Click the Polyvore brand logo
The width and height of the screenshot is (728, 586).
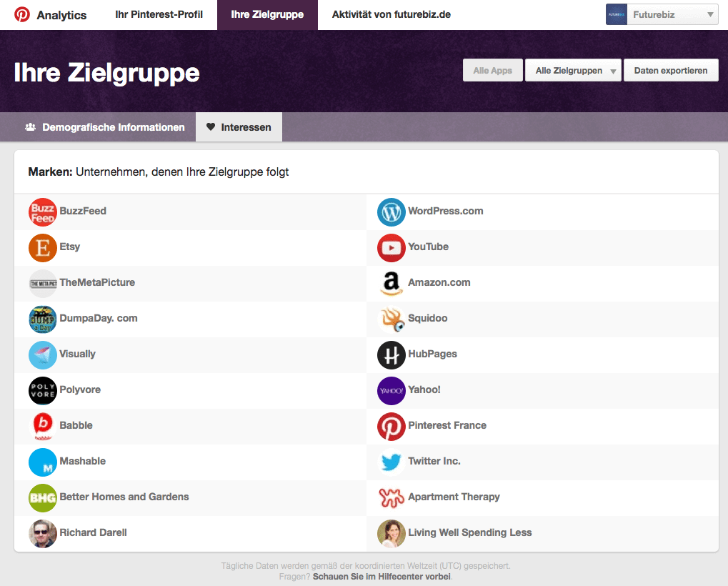43,391
